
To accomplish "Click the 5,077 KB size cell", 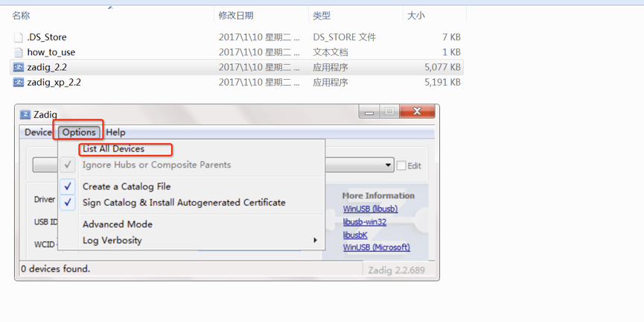I will pyautogui.click(x=443, y=67).
